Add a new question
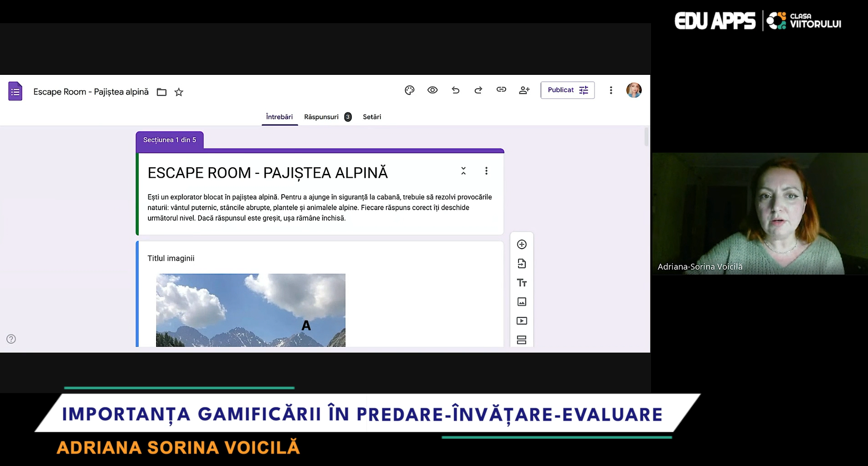The image size is (868, 466). (522, 244)
